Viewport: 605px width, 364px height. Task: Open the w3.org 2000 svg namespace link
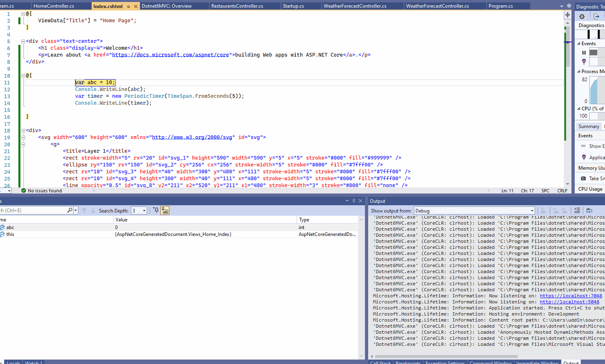(192, 137)
